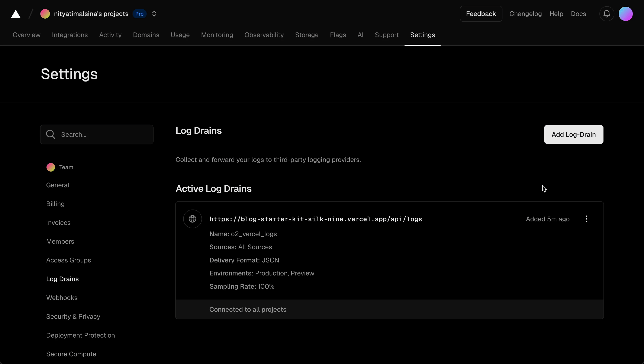Click the Vercel triangle logo

click(x=16, y=14)
